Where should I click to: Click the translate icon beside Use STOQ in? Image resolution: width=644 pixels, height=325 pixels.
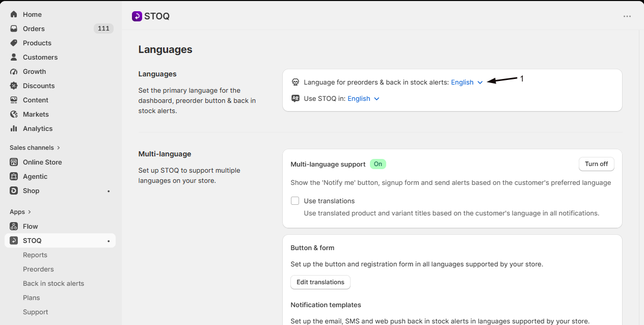295,98
